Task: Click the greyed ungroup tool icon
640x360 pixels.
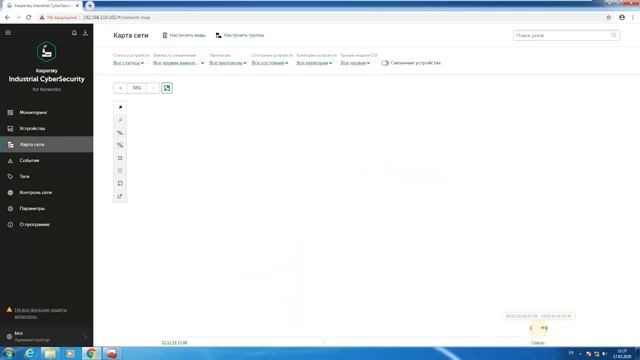Action: [x=120, y=171]
